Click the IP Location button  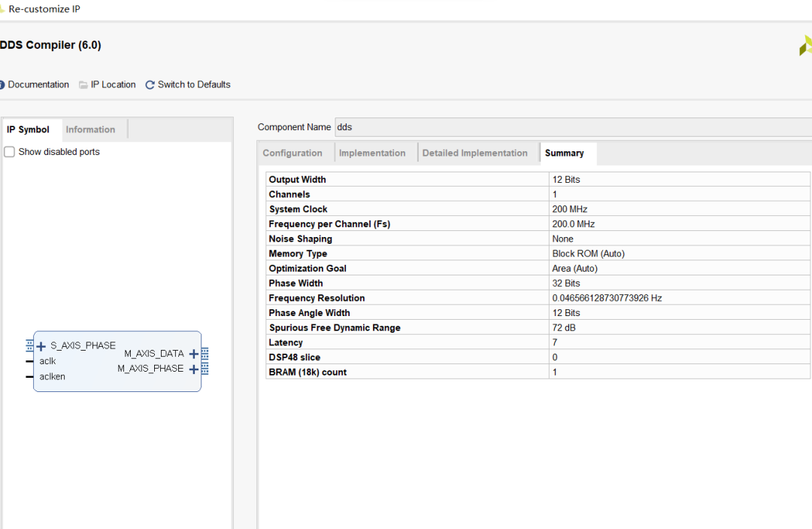point(113,84)
